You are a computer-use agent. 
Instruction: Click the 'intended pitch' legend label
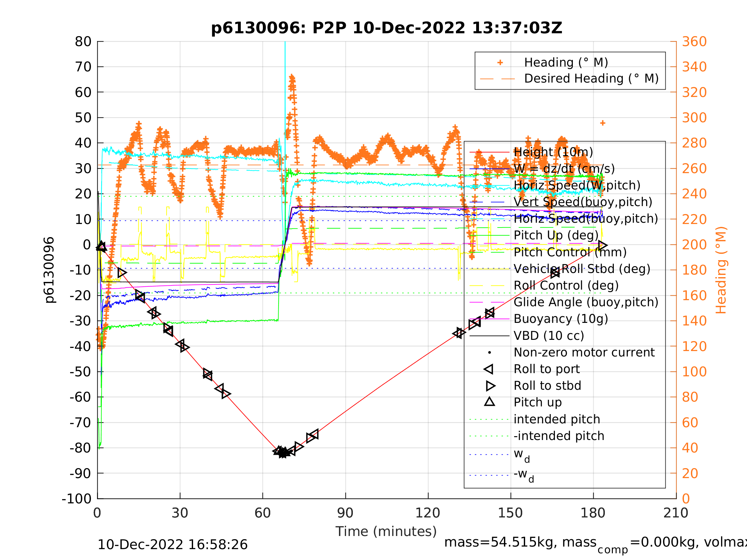(557, 419)
